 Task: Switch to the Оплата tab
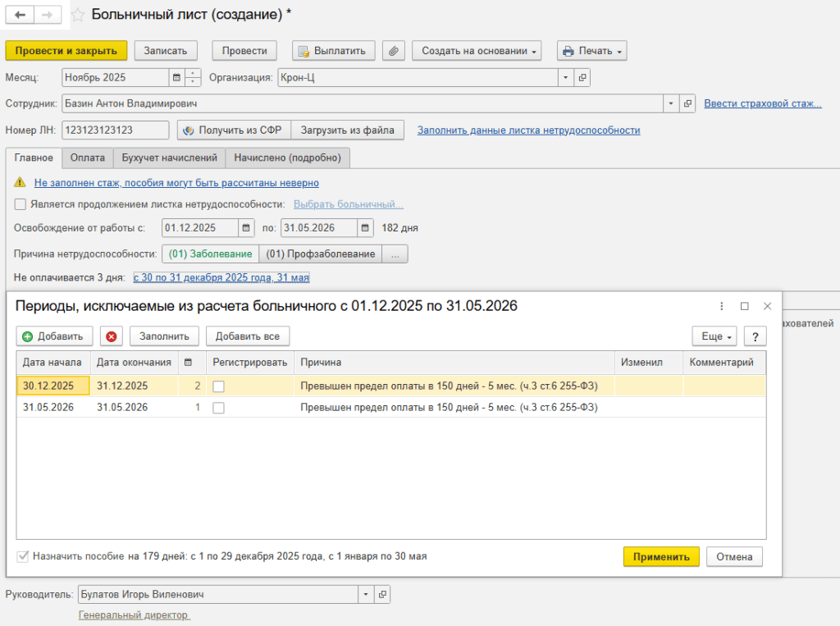(87, 158)
